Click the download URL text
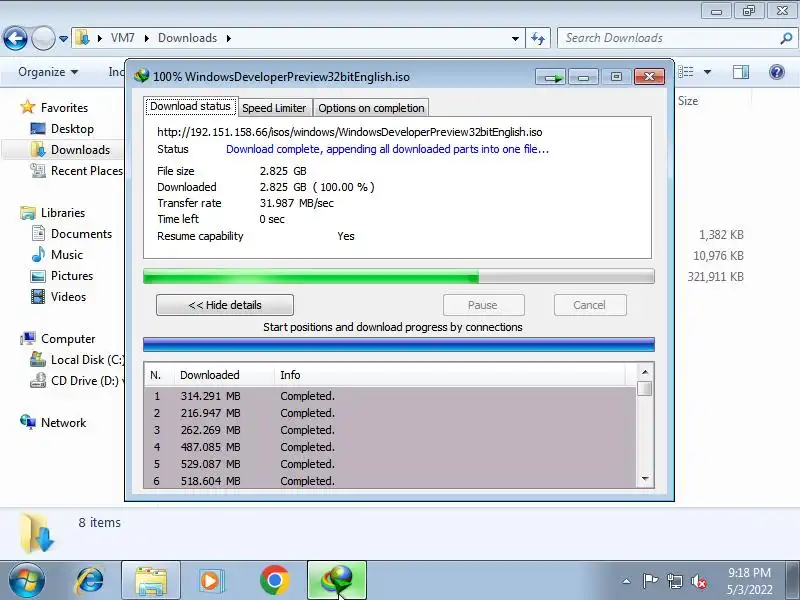Screen dimensions: 800x600 (349, 132)
